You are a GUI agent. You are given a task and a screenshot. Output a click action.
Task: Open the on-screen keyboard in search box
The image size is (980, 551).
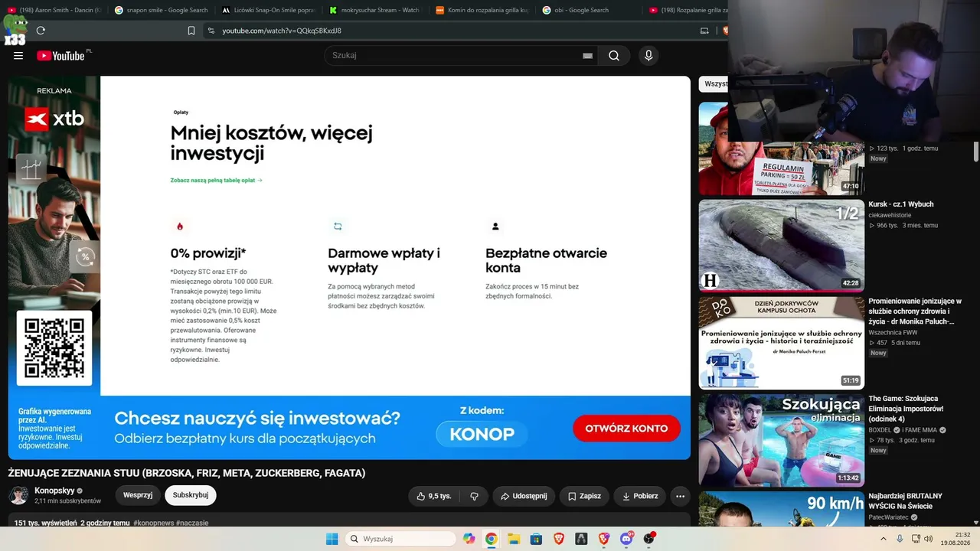tap(587, 56)
